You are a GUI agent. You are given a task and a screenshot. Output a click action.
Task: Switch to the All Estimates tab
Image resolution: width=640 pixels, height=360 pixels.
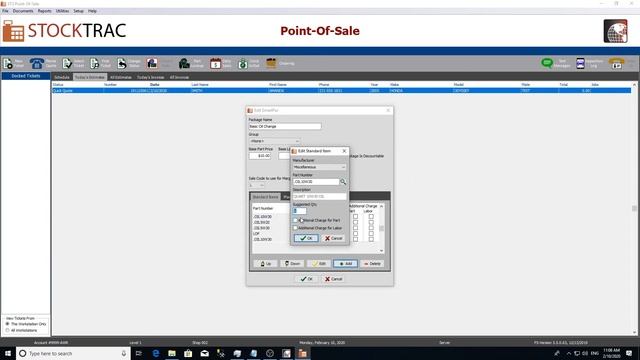point(121,77)
